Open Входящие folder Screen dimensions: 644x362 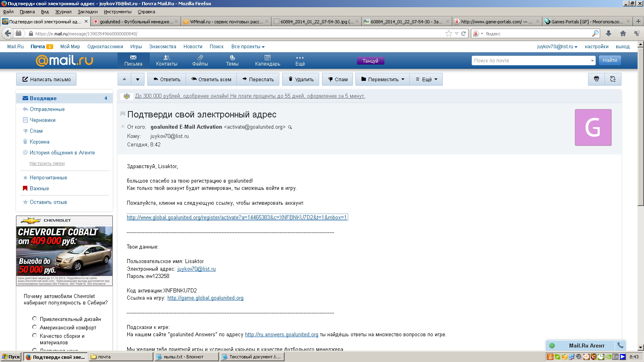click(64, 98)
